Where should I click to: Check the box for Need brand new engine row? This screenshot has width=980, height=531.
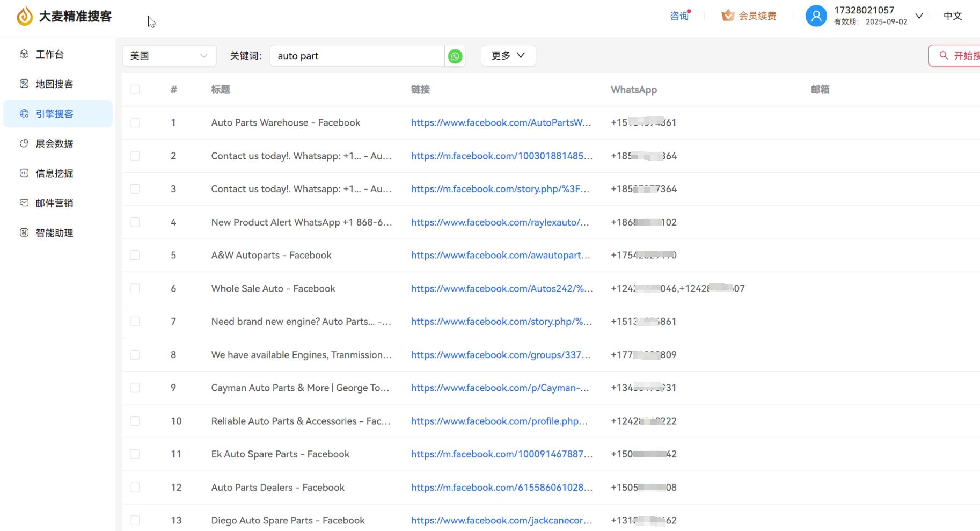tap(135, 322)
